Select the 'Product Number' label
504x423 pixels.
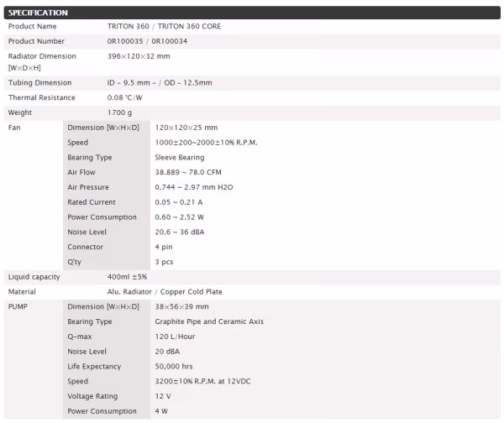(x=36, y=41)
